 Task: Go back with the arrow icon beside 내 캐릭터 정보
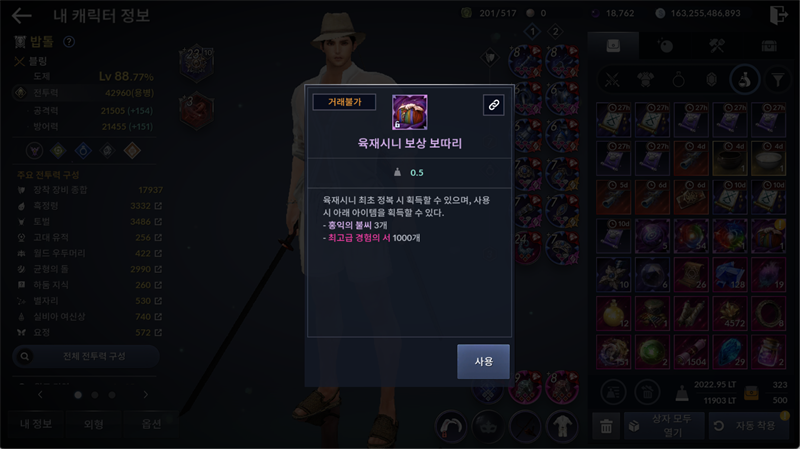(x=21, y=16)
